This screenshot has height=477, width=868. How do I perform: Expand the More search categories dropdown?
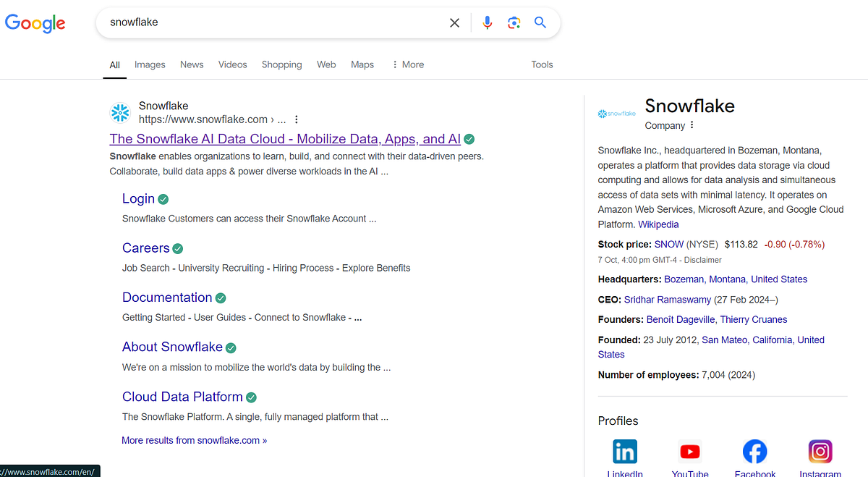click(407, 64)
